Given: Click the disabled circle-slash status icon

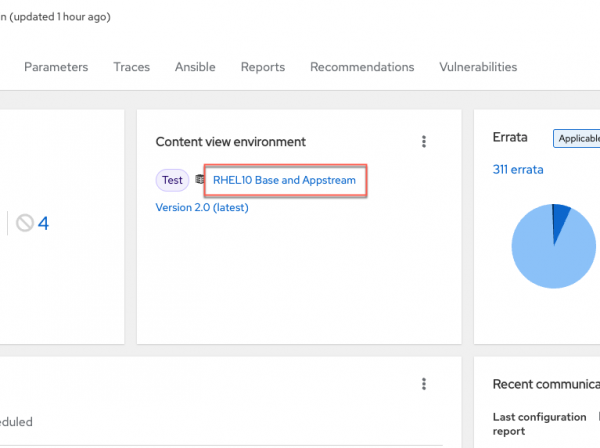Looking at the screenshot, I should tap(25, 223).
